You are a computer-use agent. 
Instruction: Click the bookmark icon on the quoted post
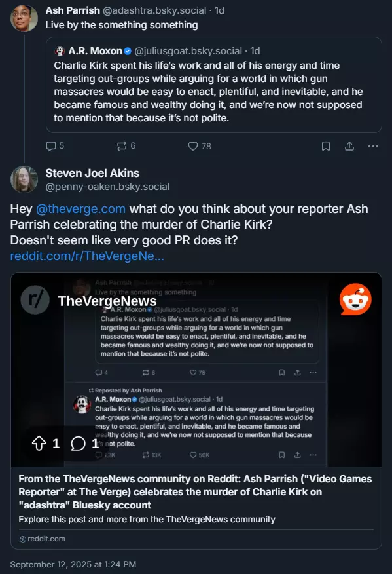click(326, 146)
